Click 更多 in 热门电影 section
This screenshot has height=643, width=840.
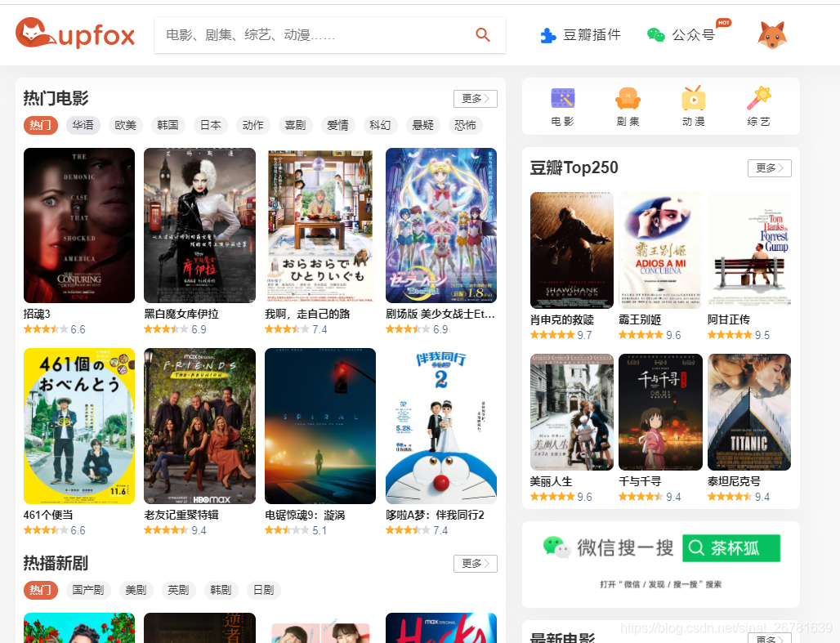476,99
